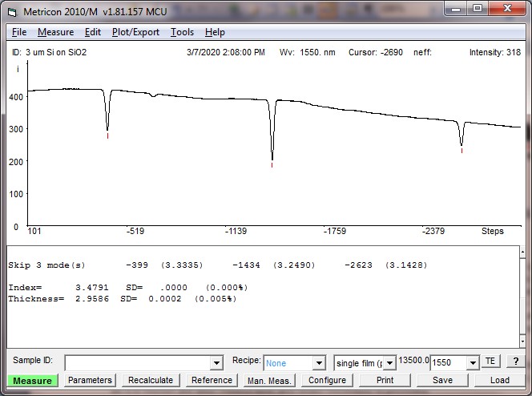Click the red mode marker near step -2623

[x=461, y=151]
